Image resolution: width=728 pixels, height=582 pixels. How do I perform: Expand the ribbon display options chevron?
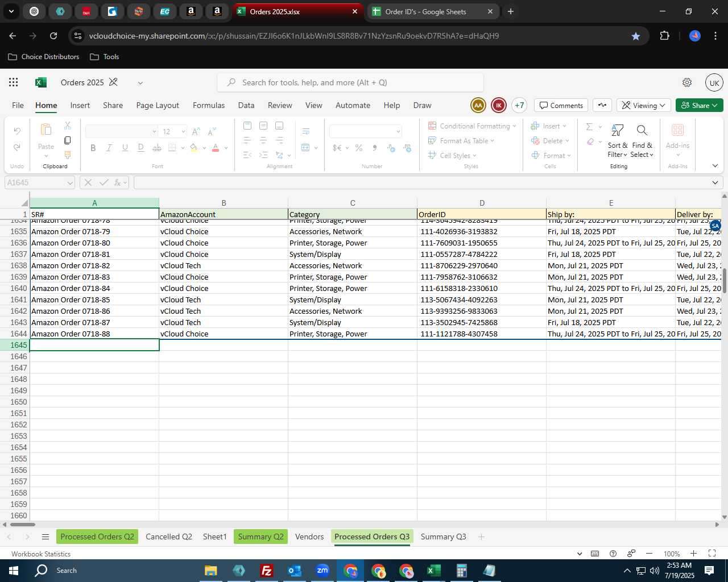coord(715,166)
